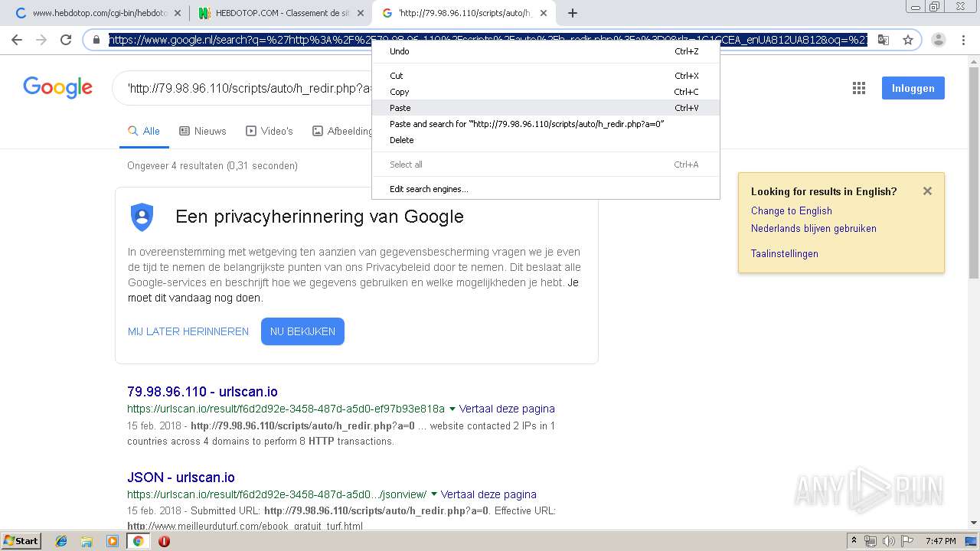Screen dimensions: 980x551
Task: Open a new tab with the plus button
Action: click(x=573, y=13)
